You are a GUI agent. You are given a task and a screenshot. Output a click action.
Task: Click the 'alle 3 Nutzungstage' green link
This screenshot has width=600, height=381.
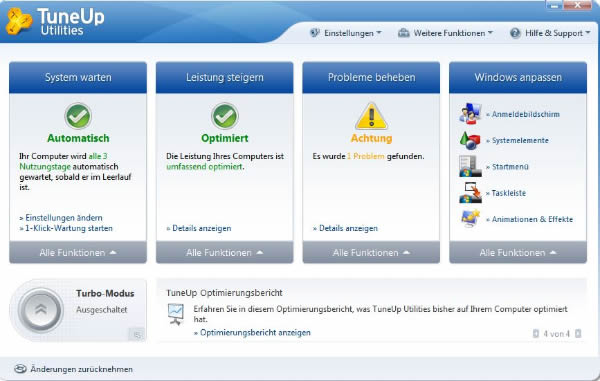click(63, 161)
